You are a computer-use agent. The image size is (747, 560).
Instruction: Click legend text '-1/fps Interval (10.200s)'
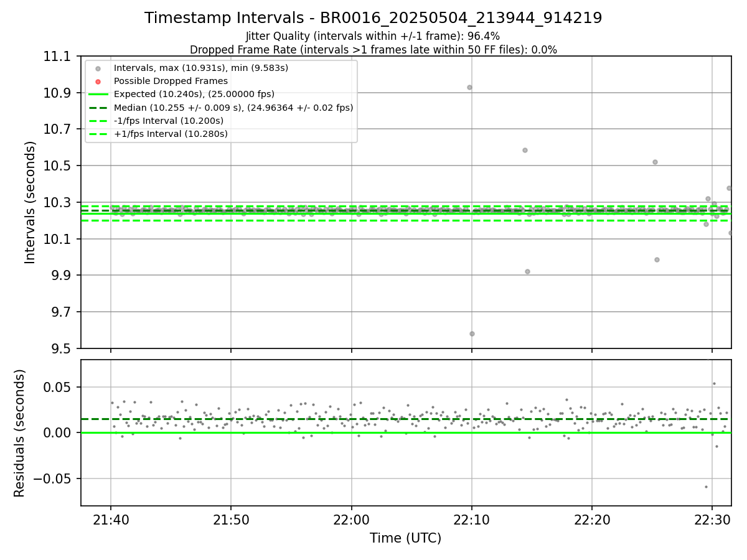[169, 121]
